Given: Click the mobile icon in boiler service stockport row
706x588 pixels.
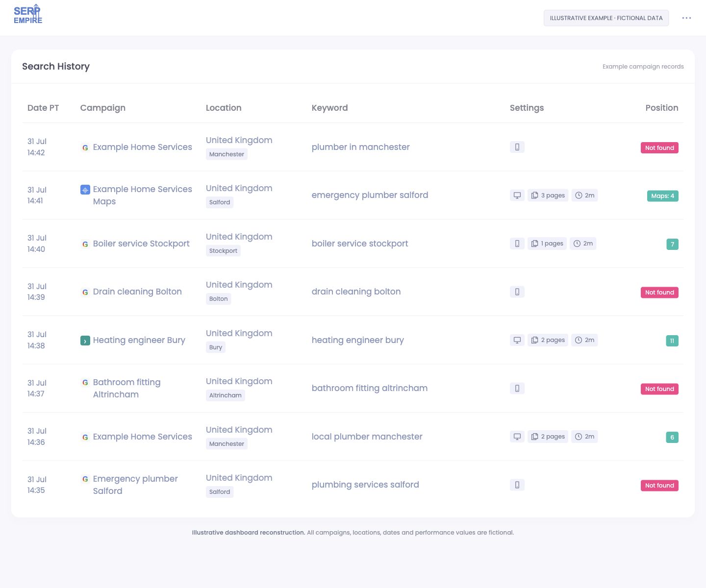Looking at the screenshot, I should pos(517,244).
